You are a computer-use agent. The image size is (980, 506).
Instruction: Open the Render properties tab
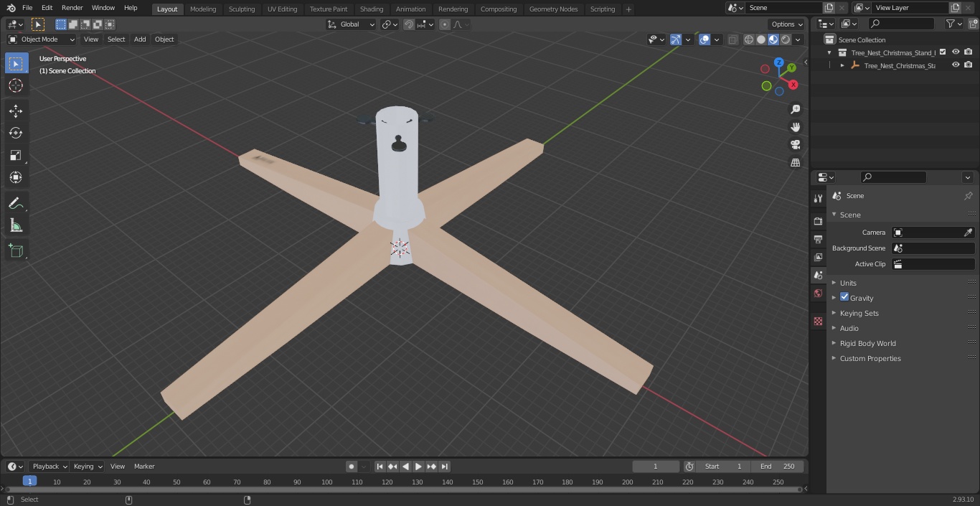click(x=818, y=221)
